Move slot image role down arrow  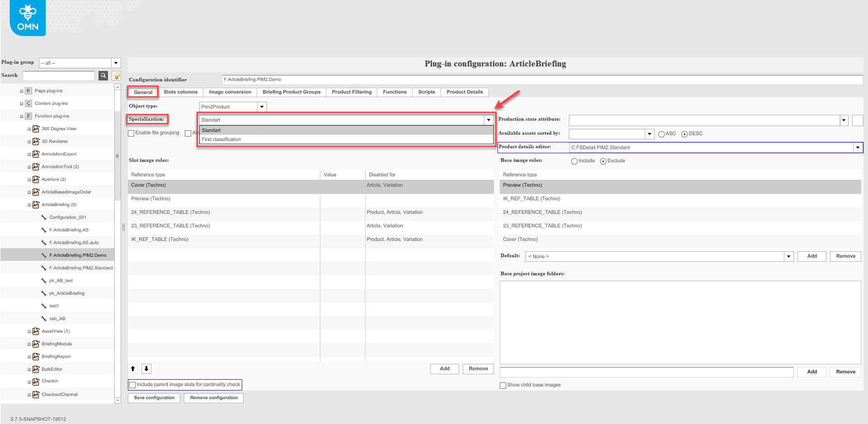pyautogui.click(x=146, y=369)
